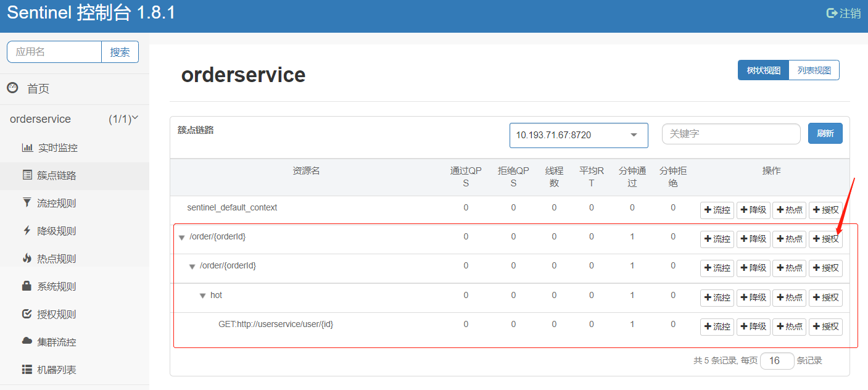Click the dashboard icon next to 首页
868x390 pixels.
tap(12, 88)
